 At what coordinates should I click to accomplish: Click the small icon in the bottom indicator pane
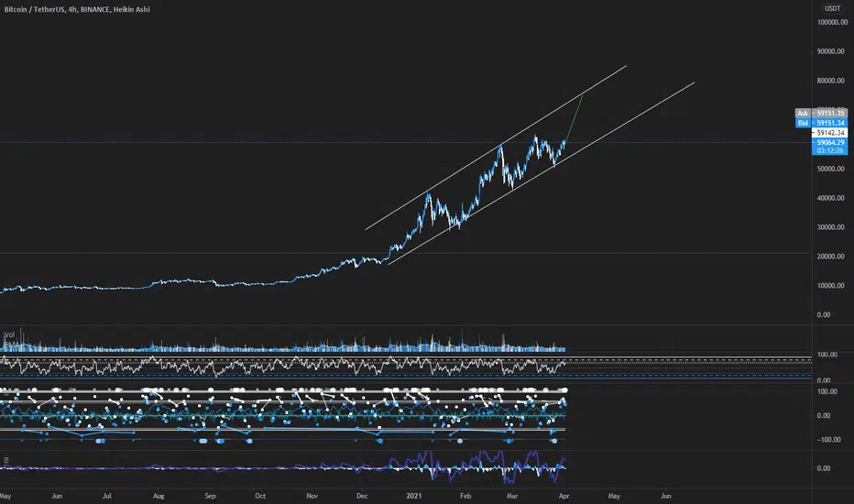pyautogui.click(x=6, y=460)
